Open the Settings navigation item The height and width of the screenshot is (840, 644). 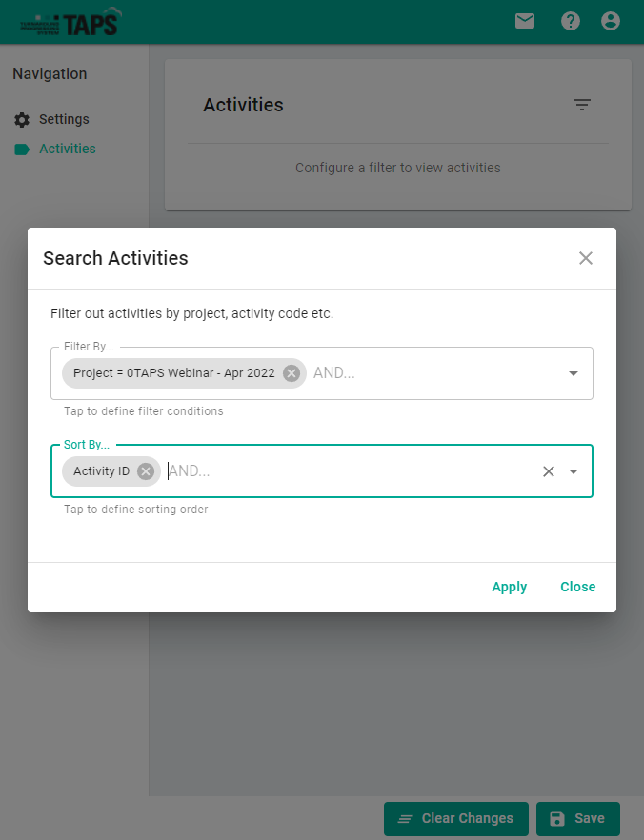pyautogui.click(x=64, y=119)
